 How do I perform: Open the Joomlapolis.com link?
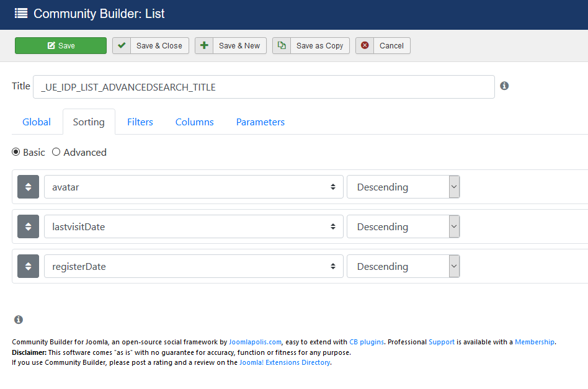point(255,342)
